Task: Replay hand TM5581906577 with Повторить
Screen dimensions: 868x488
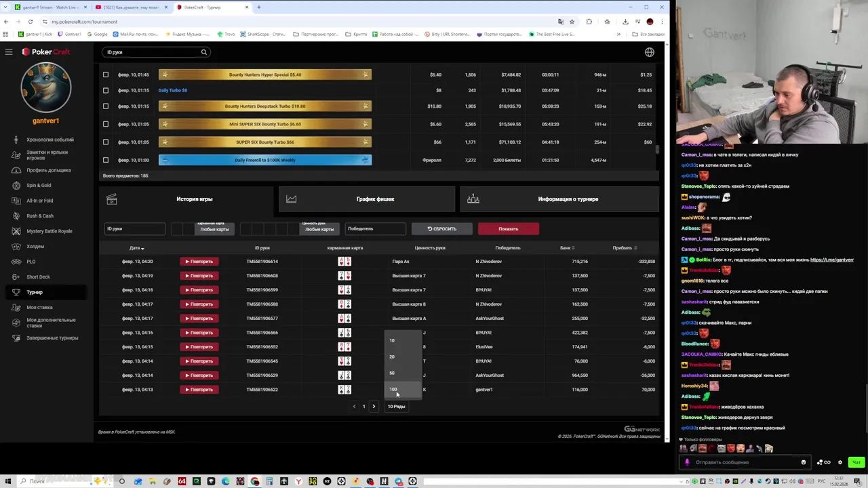Action: (199, 319)
